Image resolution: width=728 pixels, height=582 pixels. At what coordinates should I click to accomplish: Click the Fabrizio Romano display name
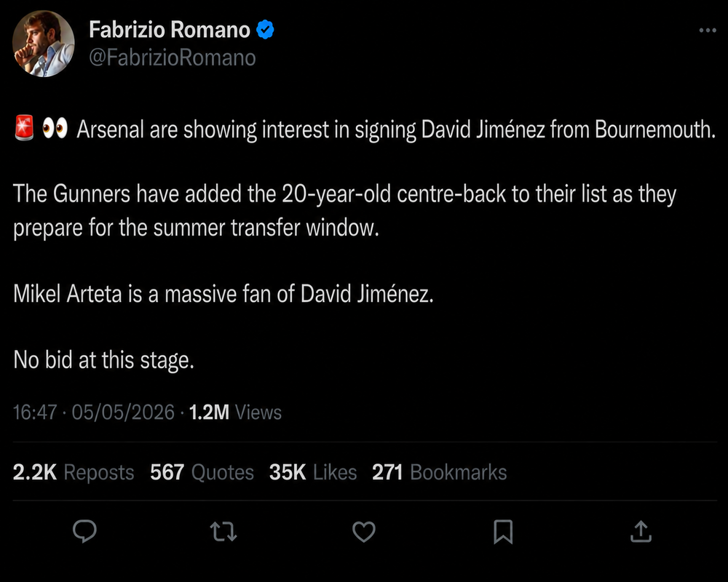(x=170, y=30)
